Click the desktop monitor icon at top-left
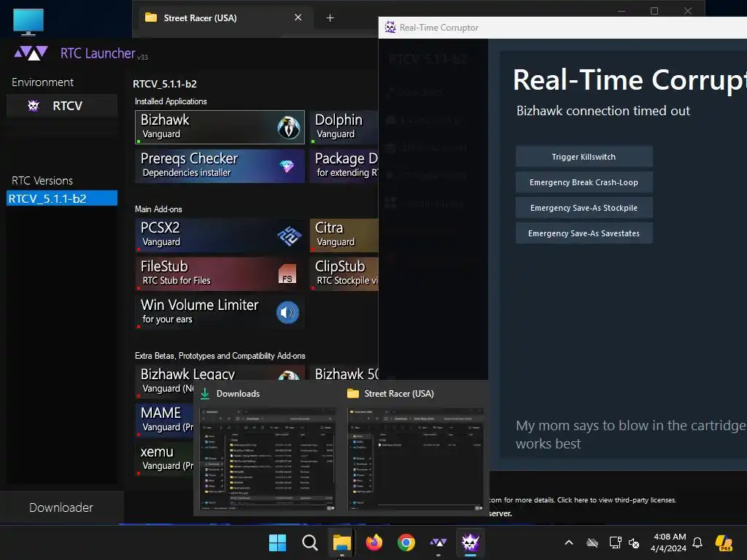The image size is (747, 560). click(x=28, y=22)
